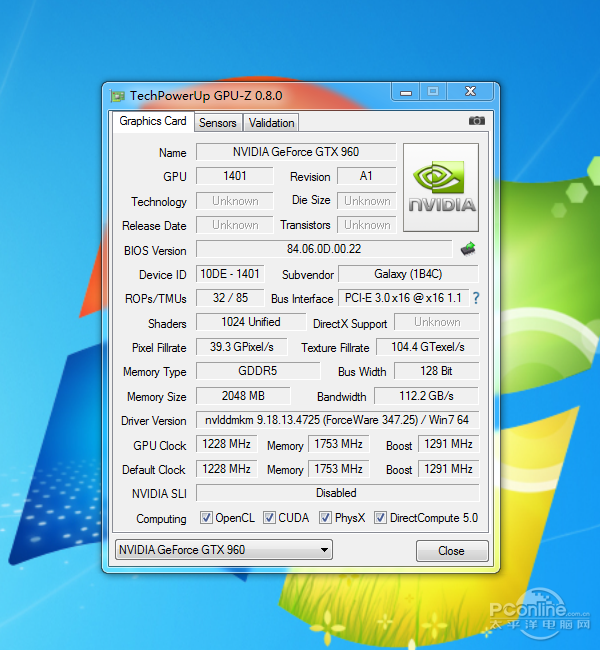Minimize the GPU-Z window
Viewport: 600px width, 650px height.
point(406,92)
